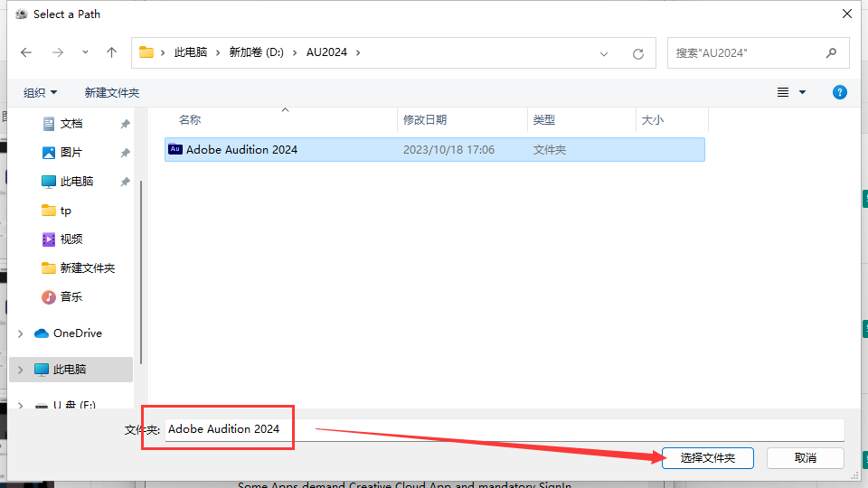868x488 pixels.
Task: Open recent locations dropdown arrow
Action: tap(85, 52)
